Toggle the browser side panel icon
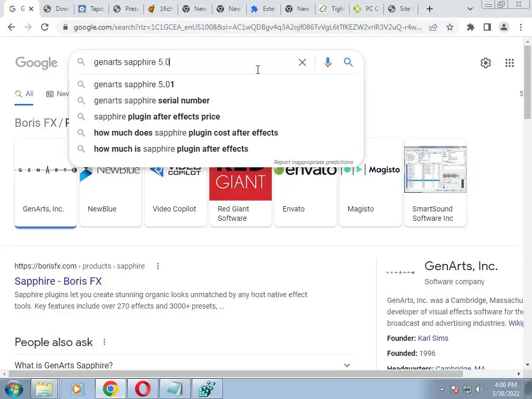Screen dimensions: 532x399 click(487, 27)
